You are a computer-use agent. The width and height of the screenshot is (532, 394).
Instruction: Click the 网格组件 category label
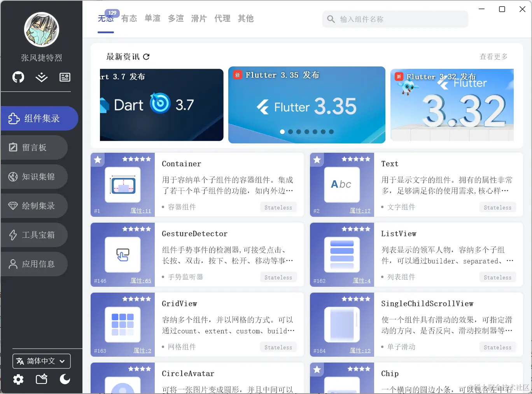click(182, 347)
